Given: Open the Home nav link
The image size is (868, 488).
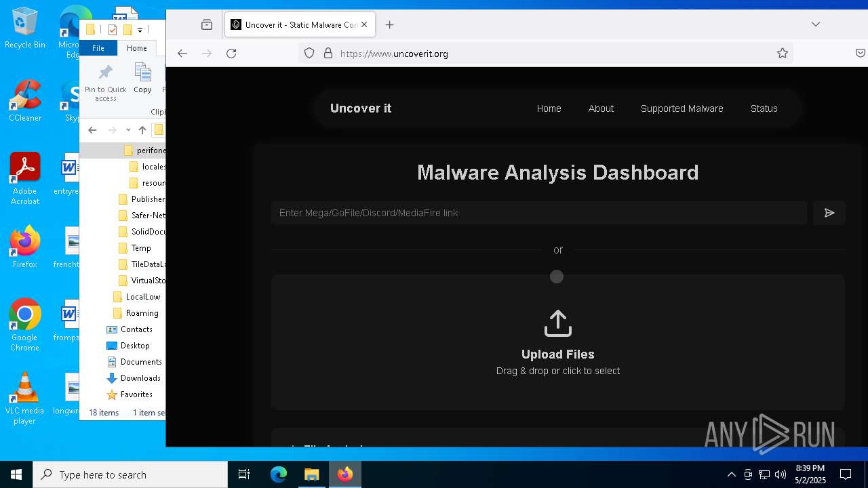Looking at the screenshot, I should [549, 108].
